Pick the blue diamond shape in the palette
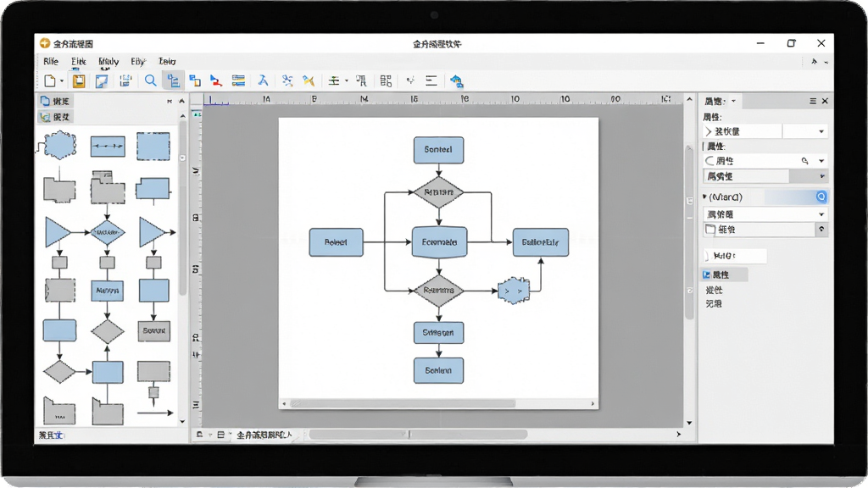This screenshot has height=488, width=868. (107, 232)
